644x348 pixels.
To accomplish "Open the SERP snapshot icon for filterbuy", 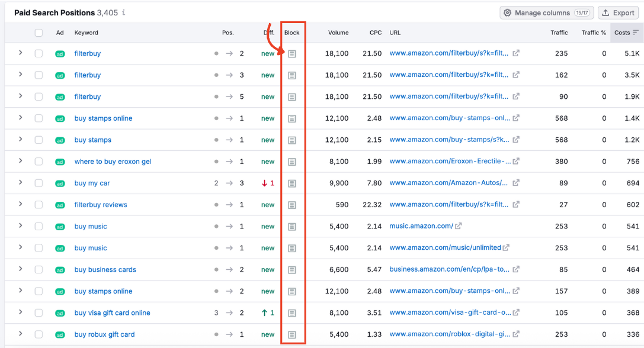I will coord(292,53).
